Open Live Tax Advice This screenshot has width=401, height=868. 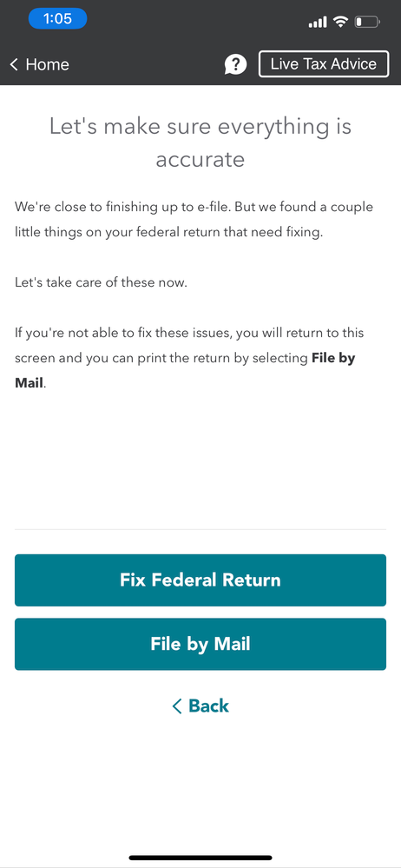point(324,63)
